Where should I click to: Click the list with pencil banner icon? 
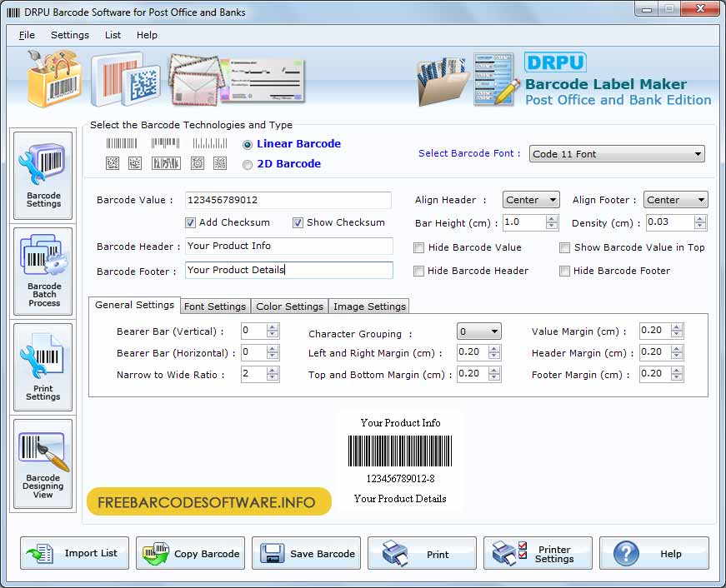coord(497,80)
